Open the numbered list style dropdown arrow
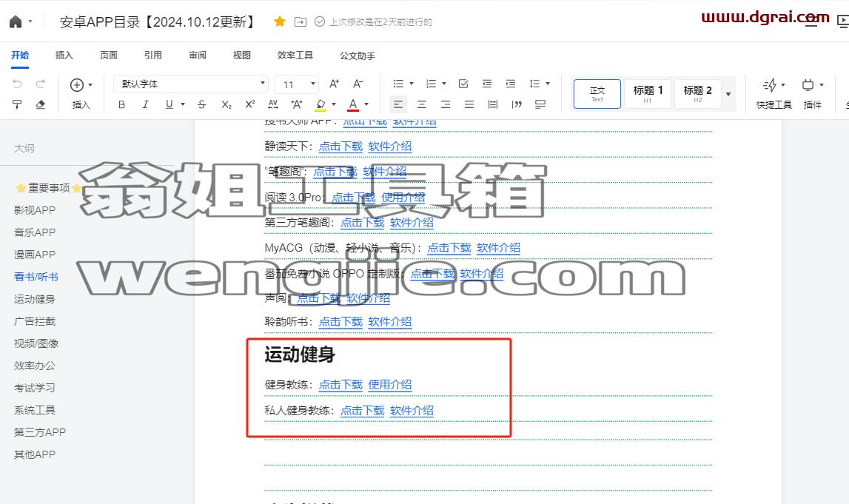The height and width of the screenshot is (504, 849). coord(444,84)
